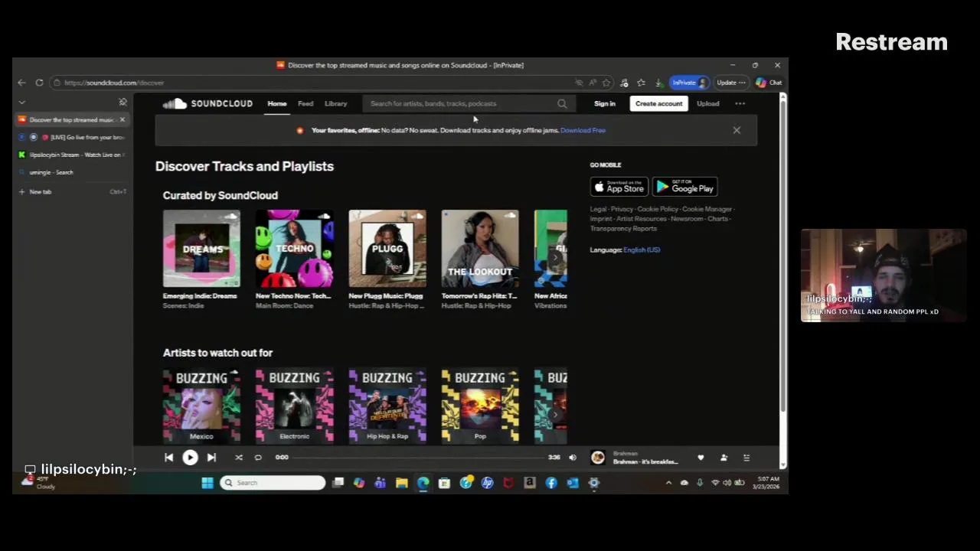The height and width of the screenshot is (551, 980).
Task: Click Create account
Action: [x=658, y=103]
